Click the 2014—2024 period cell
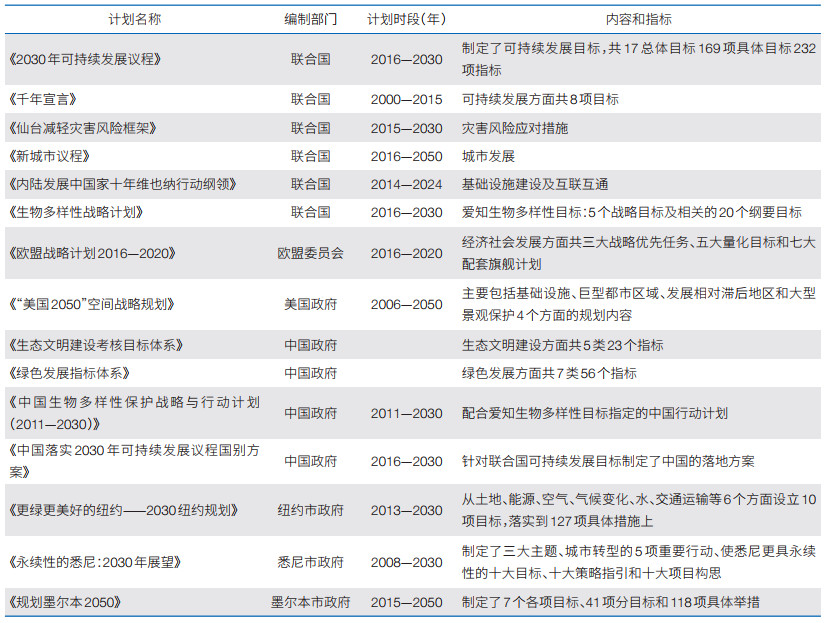Image resolution: width=827 pixels, height=623 pixels. [407, 184]
